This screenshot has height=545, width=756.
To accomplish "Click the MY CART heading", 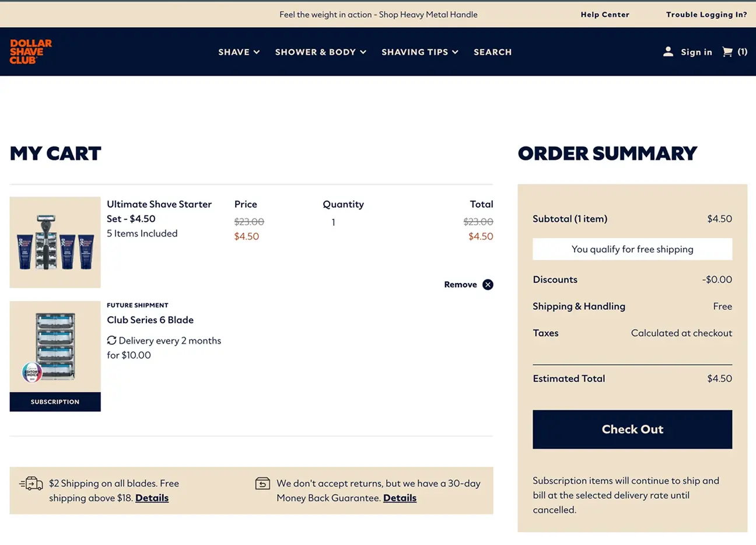I will (x=55, y=153).
